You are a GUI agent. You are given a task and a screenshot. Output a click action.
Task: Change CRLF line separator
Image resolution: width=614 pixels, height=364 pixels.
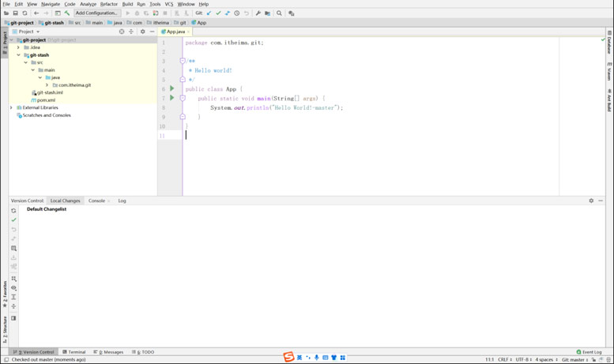point(505,359)
